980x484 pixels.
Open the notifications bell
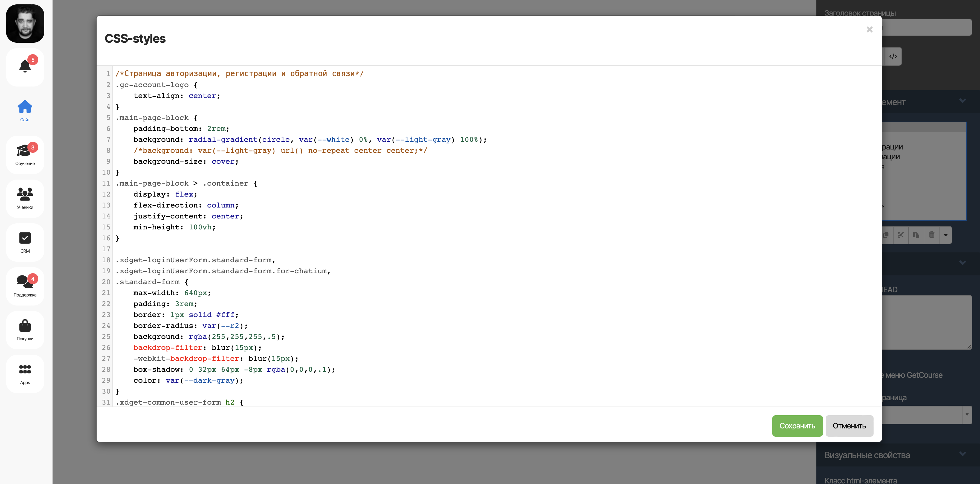click(25, 67)
